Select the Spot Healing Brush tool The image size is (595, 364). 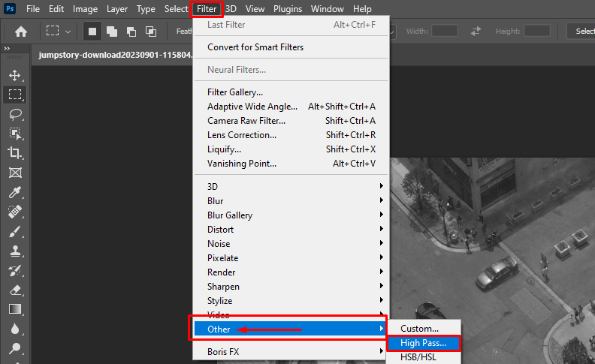pos(15,212)
